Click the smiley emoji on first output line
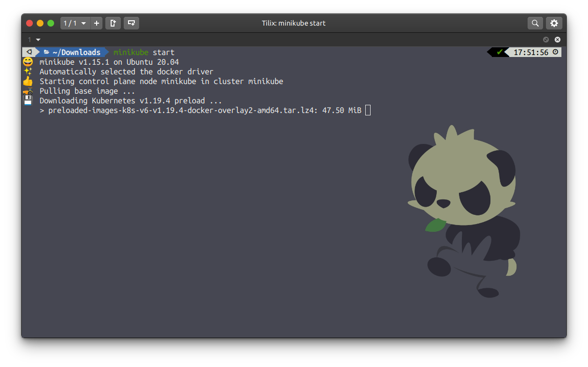 28,62
